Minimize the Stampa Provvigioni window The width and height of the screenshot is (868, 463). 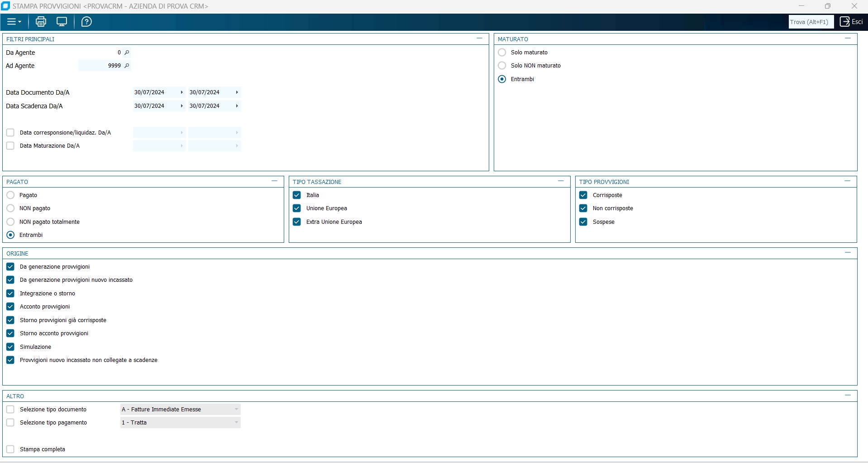[801, 6]
